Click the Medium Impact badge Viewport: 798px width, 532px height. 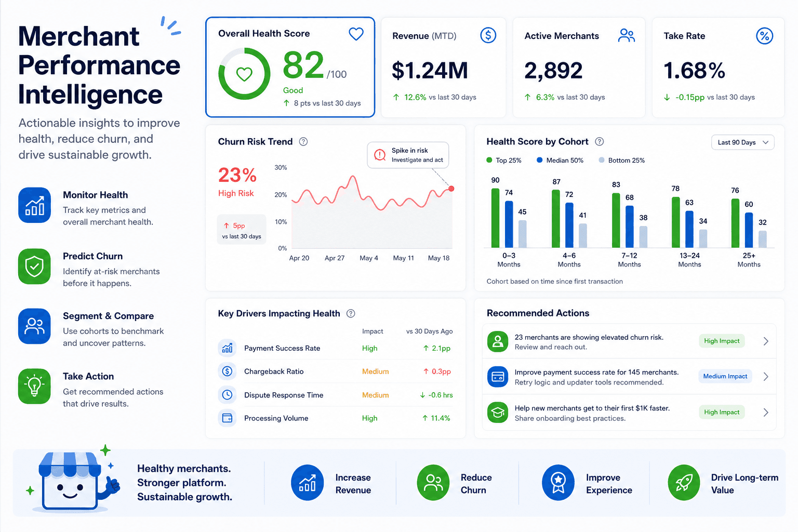(725, 376)
